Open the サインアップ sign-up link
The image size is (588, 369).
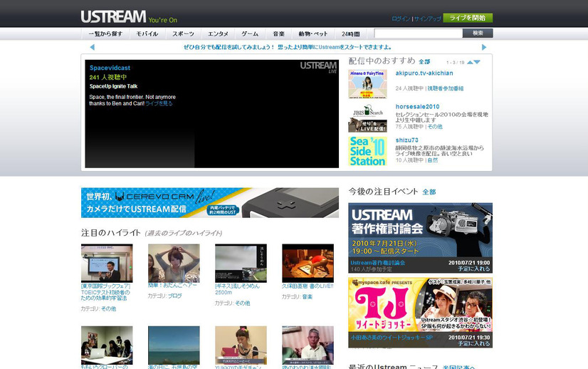(428, 19)
